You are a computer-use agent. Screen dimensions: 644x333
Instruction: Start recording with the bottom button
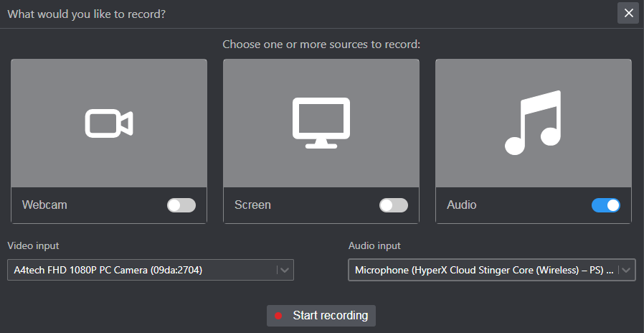pyautogui.click(x=321, y=316)
